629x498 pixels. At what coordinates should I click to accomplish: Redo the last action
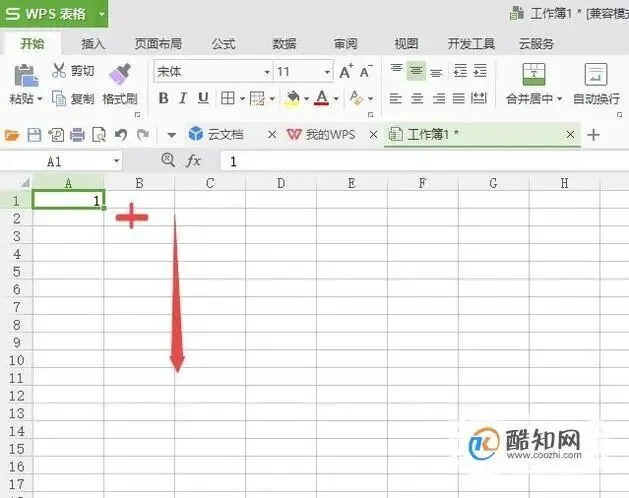[x=143, y=135]
